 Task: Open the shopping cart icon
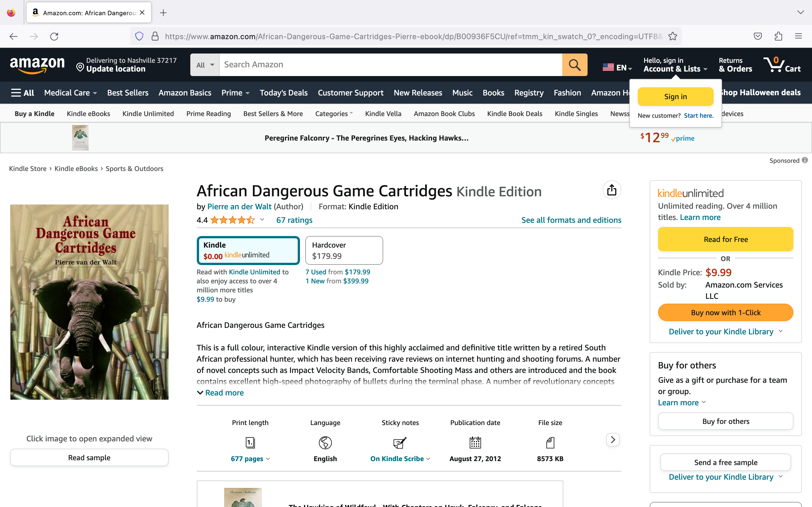pos(782,65)
